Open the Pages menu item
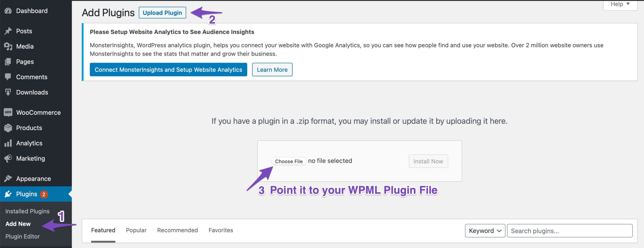644x248 pixels. pyautogui.click(x=25, y=62)
